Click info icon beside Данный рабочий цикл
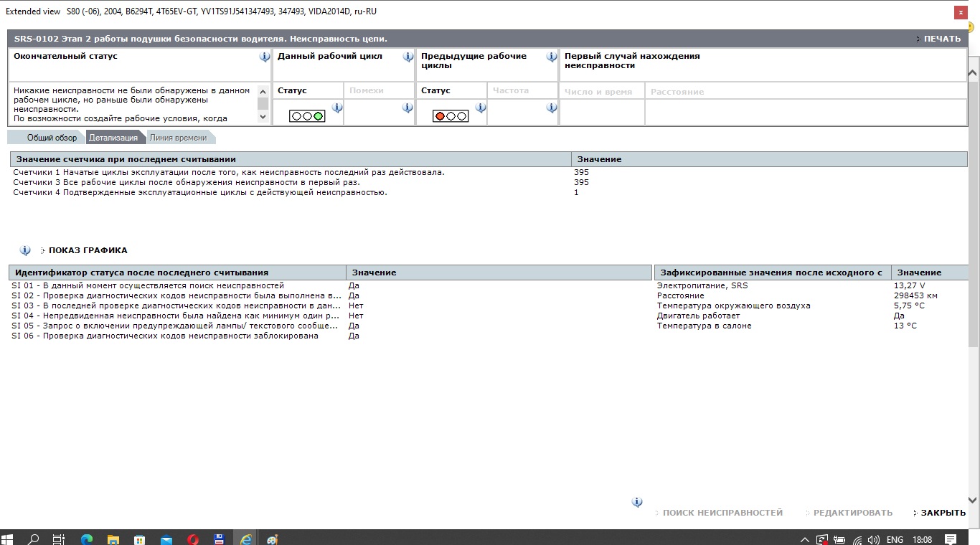Screen dimensions: 980x545 tap(408, 57)
